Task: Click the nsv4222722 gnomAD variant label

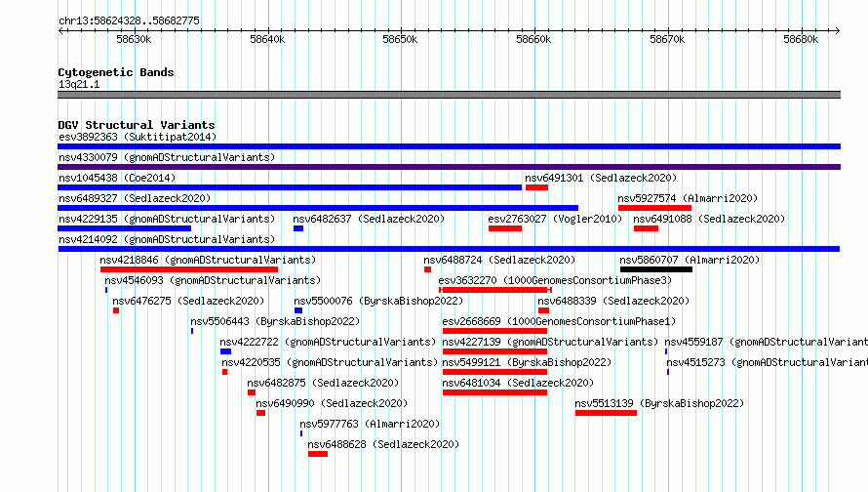Action: [329, 342]
